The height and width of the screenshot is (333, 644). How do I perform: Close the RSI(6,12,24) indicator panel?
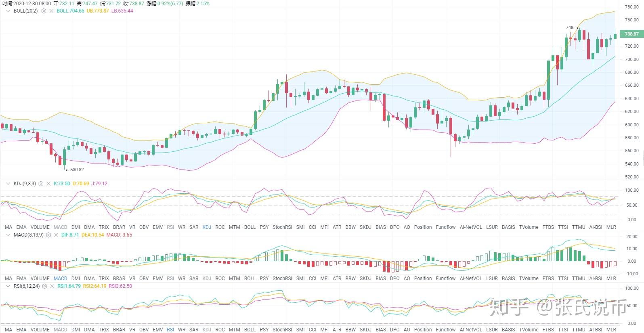[52, 286]
